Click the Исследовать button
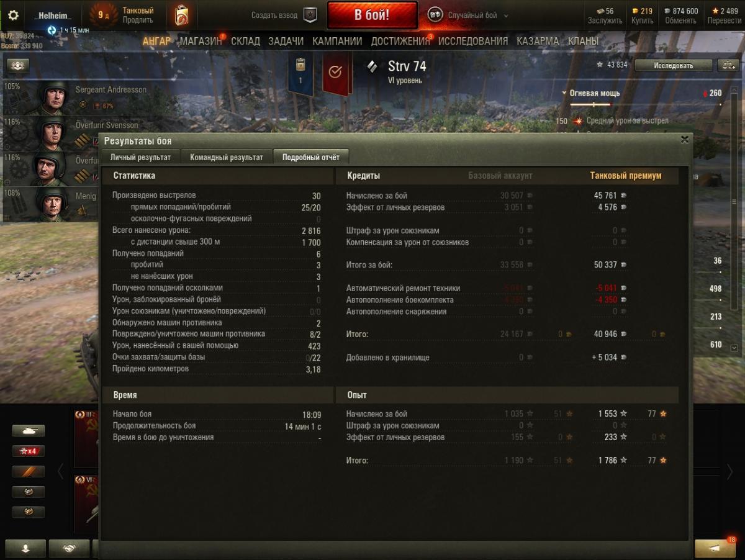Screen dimensions: 745x560 point(673,65)
